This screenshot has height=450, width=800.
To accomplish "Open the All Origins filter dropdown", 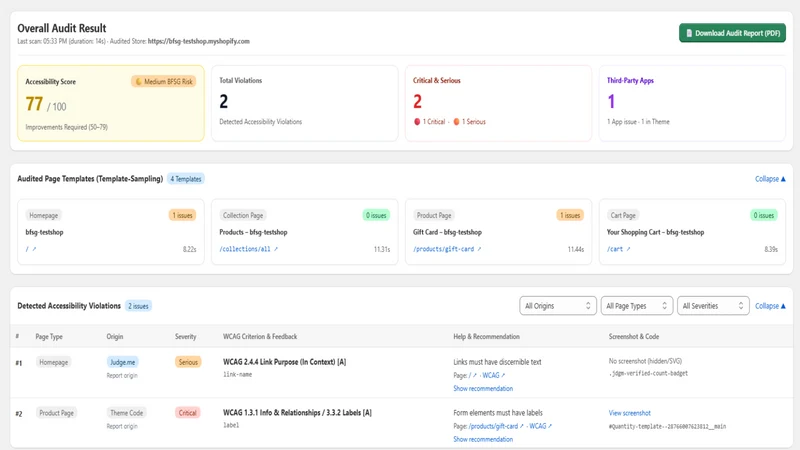I will coord(558,306).
